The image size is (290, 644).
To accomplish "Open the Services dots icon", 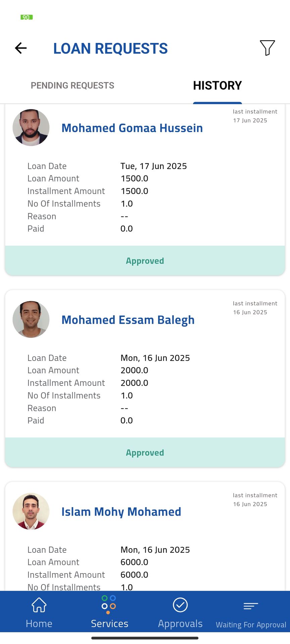I will pyautogui.click(x=109, y=604).
